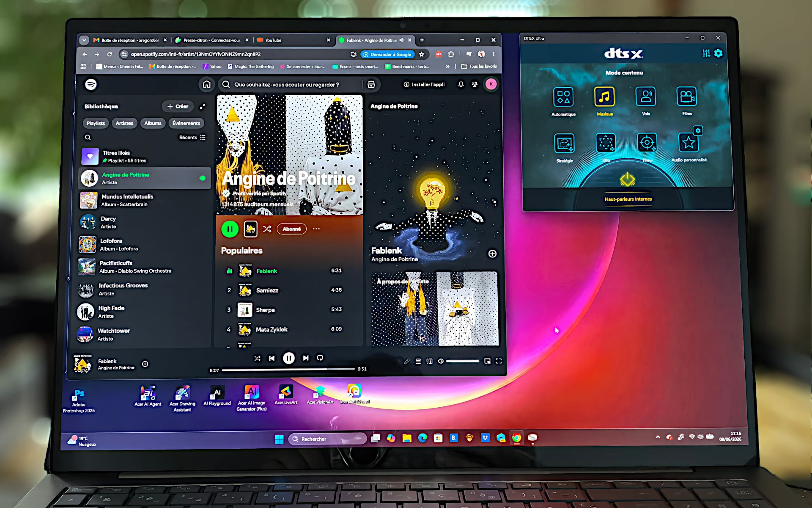
Task: Expand the Bibliothèque panel with the arrows icon
Action: (203, 106)
